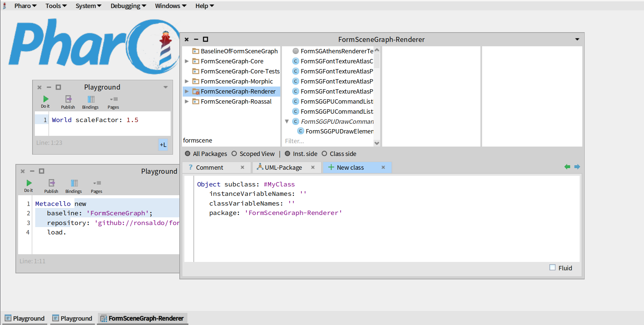Run Do it in the World scaleFactor Playground
644x325 pixels.
tap(45, 102)
